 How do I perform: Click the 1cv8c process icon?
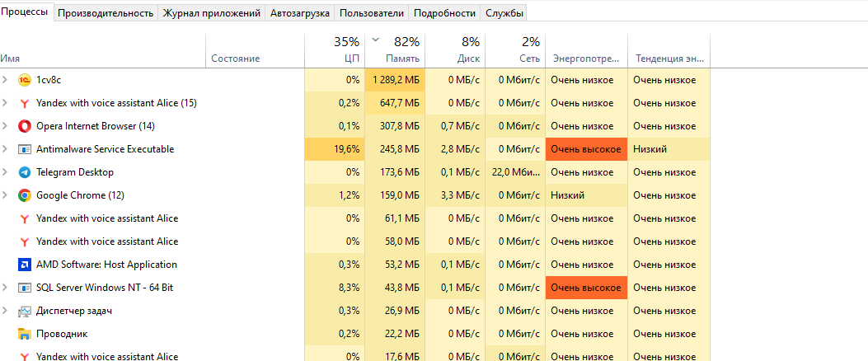25,80
